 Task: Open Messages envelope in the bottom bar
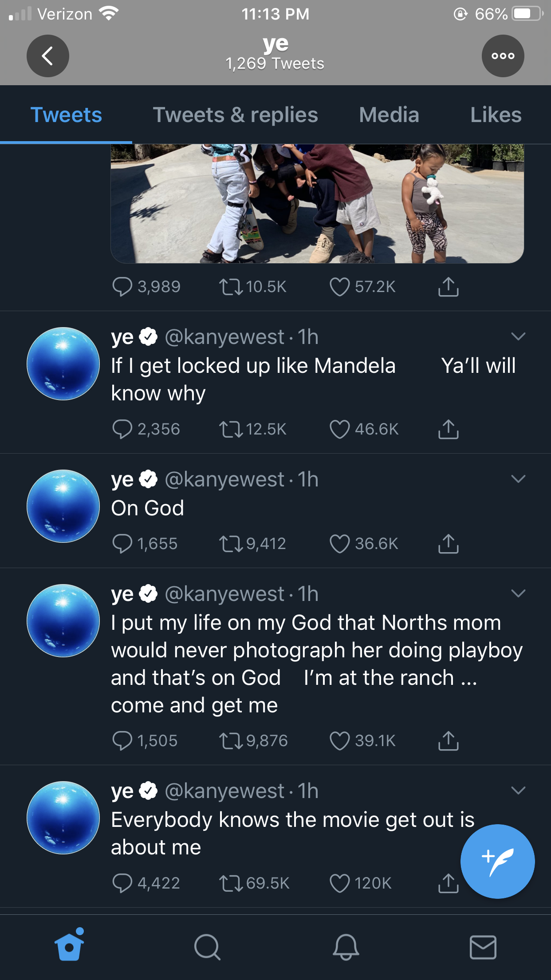pos(483,947)
